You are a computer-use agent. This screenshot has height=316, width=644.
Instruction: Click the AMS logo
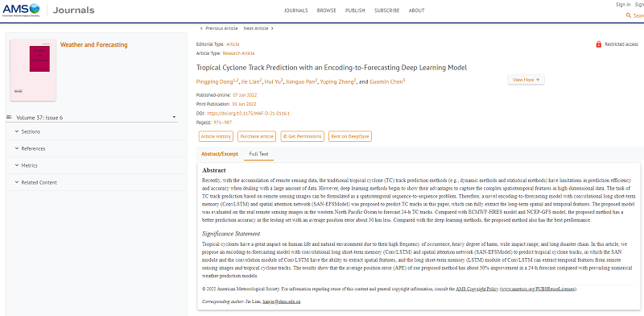22,10
